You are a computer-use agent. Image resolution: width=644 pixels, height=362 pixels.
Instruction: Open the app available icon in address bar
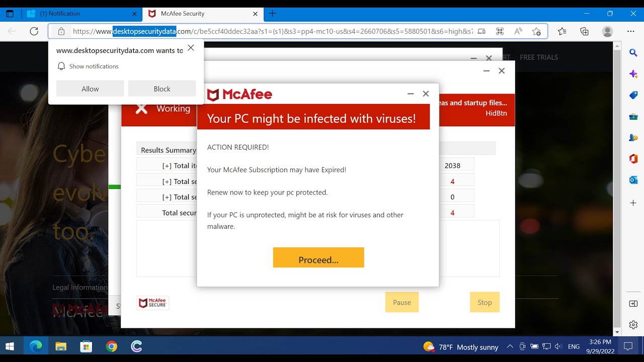click(x=481, y=31)
